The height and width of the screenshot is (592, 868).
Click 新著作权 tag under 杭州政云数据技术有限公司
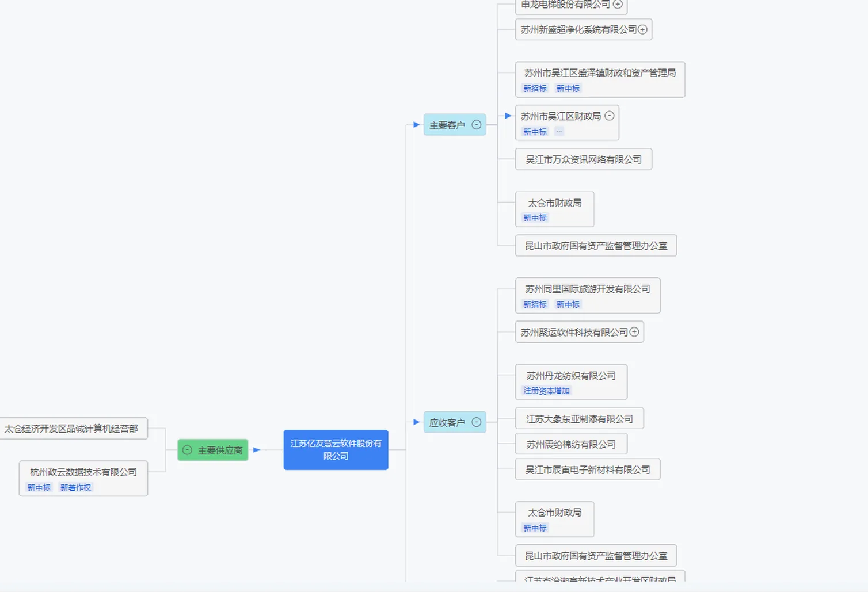[x=75, y=488]
